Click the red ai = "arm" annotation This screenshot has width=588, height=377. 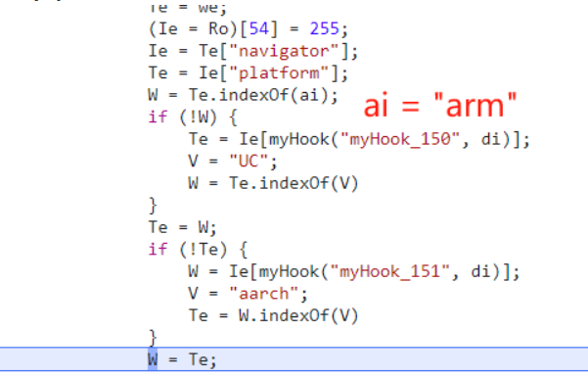[440, 106]
